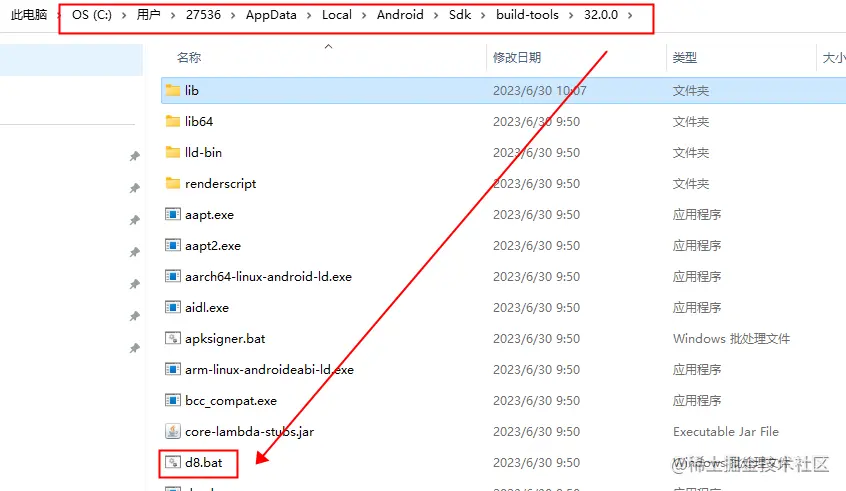Click the apksigner.bat batch file icon
This screenshot has width=846, height=491.
pos(173,338)
